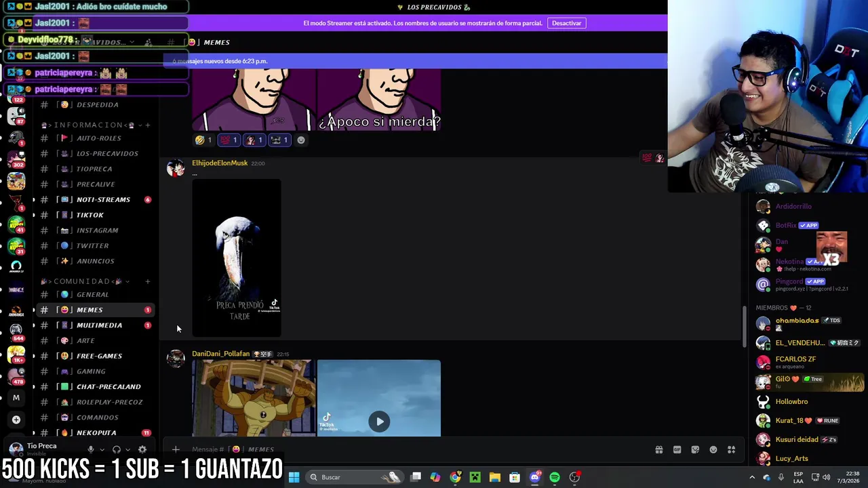The image size is (868, 488).
Task: Add reaction to the meme message
Action: tap(301, 140)
